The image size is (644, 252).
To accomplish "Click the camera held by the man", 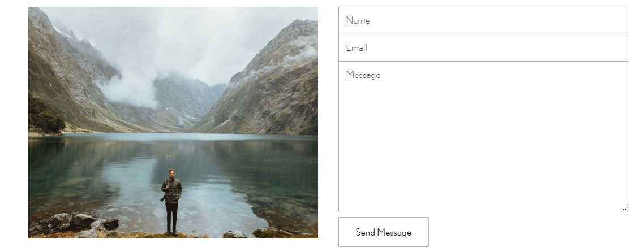I will coord(163,199).
